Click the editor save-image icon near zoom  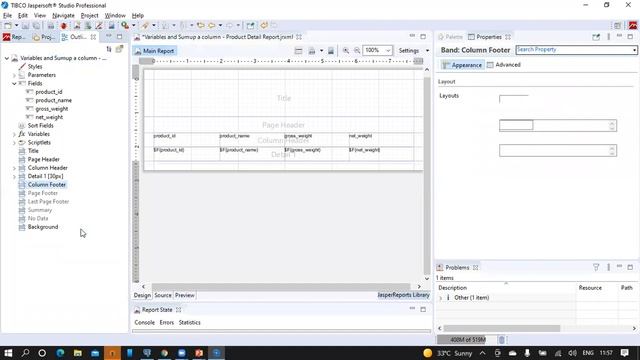coord(331,51)
